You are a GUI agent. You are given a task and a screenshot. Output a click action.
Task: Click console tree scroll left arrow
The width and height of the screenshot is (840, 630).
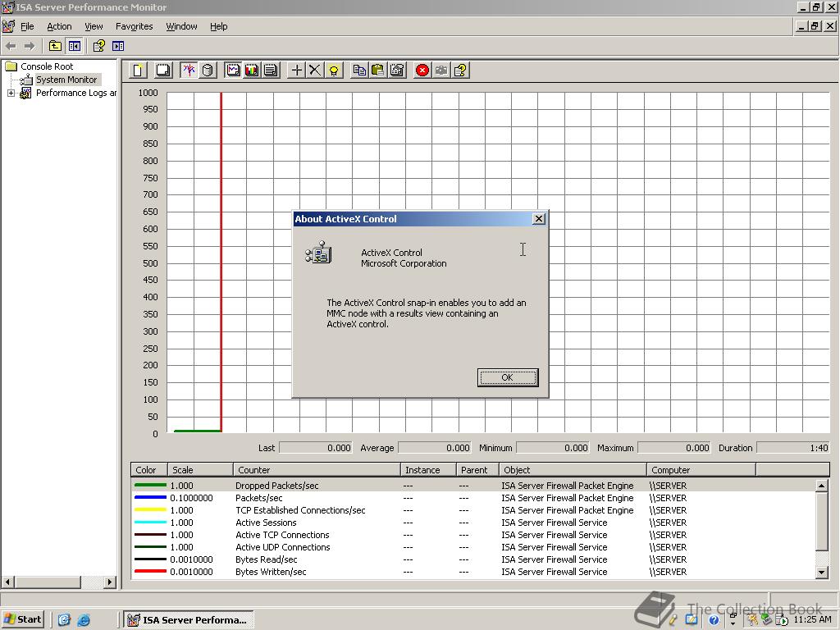point(7,582)
